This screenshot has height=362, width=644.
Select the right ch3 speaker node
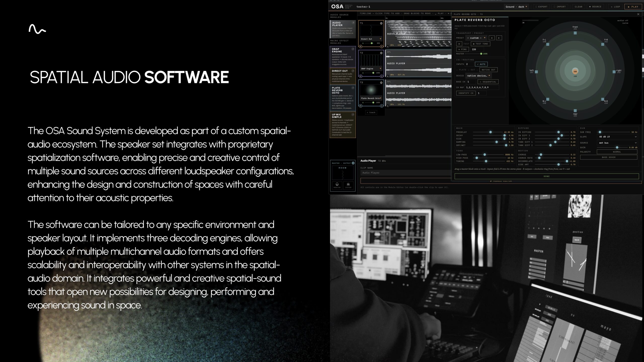(614, 72)
